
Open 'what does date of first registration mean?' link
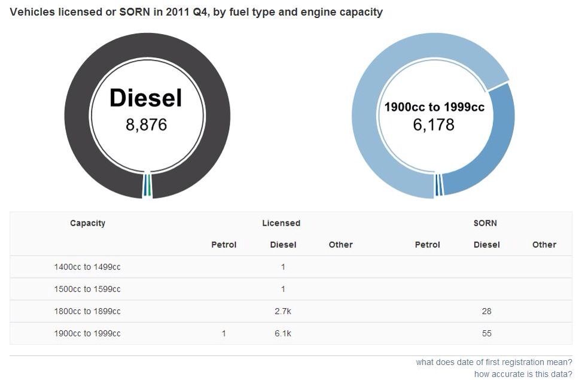pyautogui.click(x=493, y=362)
